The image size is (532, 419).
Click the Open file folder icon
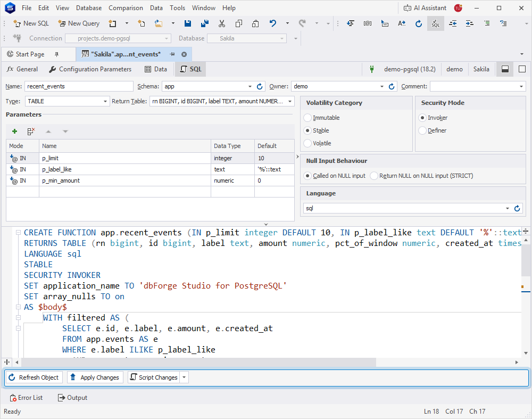point(159,23)
